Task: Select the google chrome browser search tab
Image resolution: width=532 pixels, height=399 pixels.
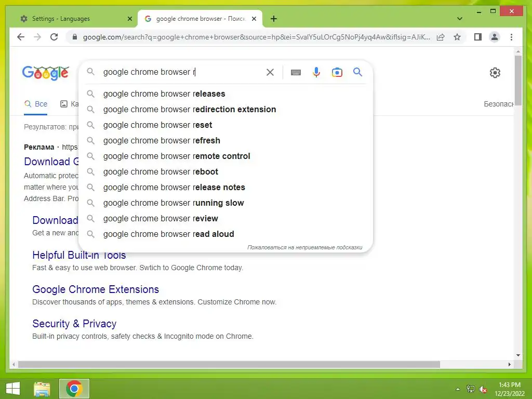Action: click(199, 19)
